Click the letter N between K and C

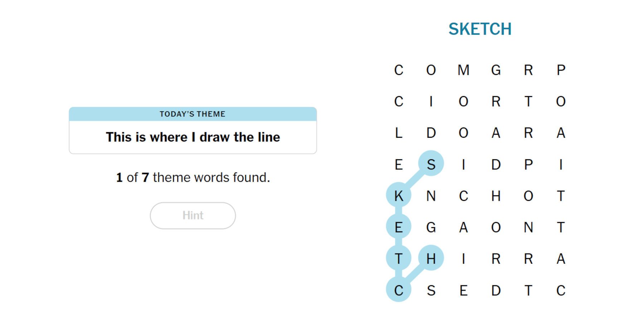431,196
